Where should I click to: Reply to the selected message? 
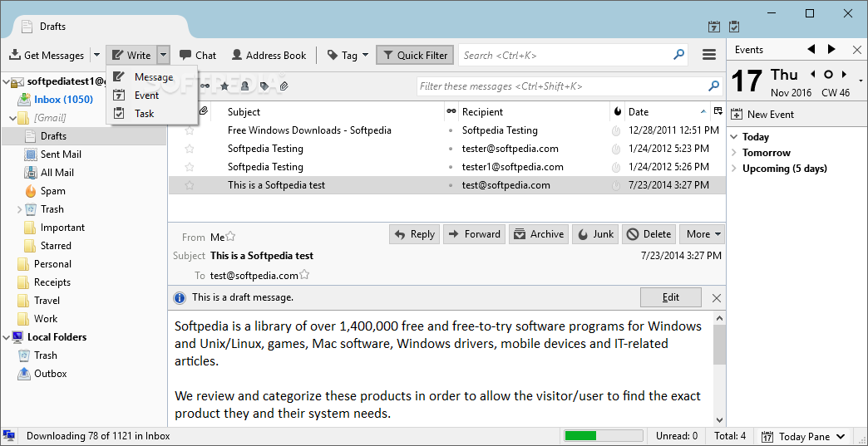[x=415, y=234]
